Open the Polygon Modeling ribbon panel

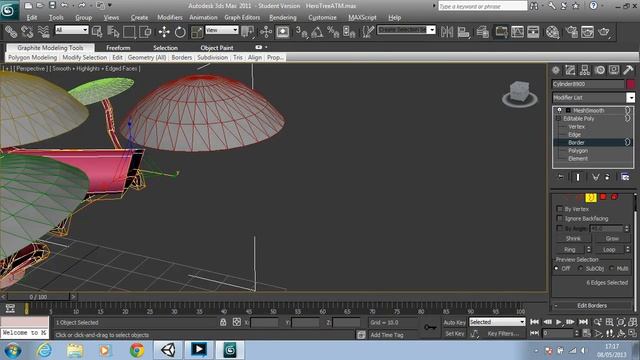33,58
